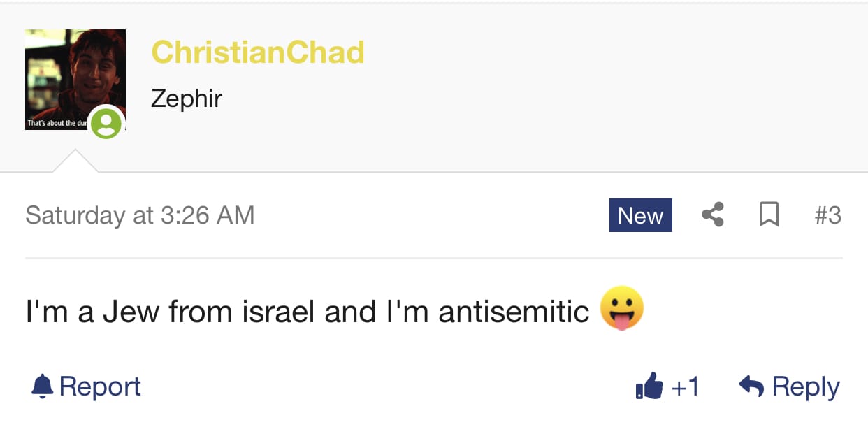
Task: Click the word "antisemitic" in the post
Action: point(514,311)
